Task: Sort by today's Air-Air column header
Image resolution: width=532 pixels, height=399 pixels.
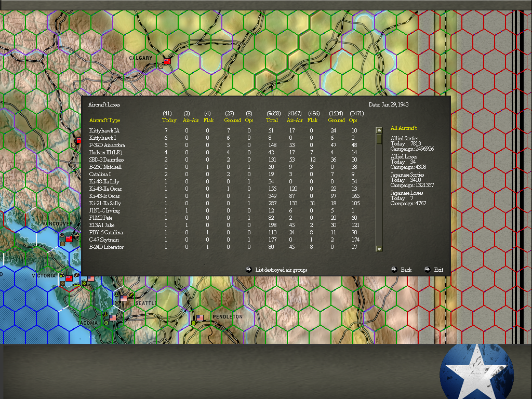Action: click(x=191, y=120)
